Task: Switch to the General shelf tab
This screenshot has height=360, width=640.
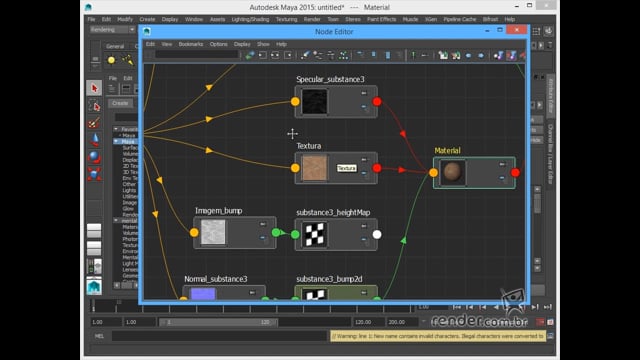Action: click(115, 47)
